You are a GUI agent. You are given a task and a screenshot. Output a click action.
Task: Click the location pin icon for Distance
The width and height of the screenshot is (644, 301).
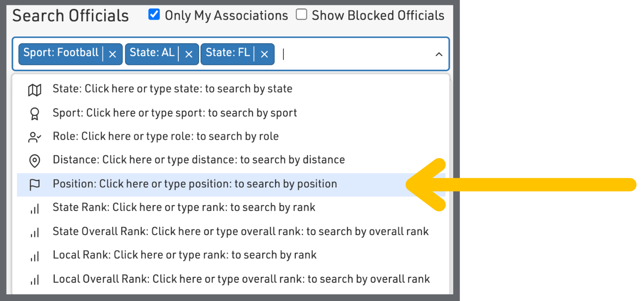click(34, 161)
